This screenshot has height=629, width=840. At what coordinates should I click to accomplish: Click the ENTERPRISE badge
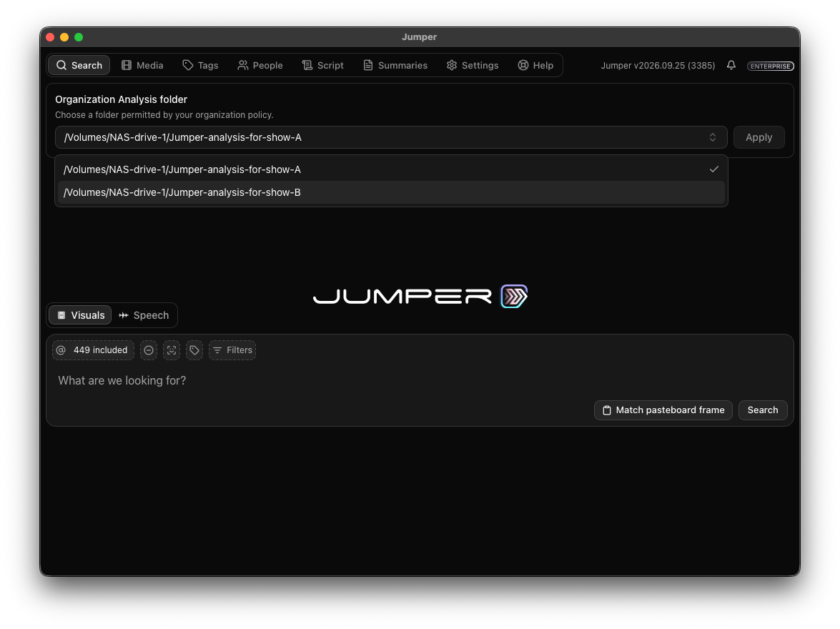pos(771,66)
